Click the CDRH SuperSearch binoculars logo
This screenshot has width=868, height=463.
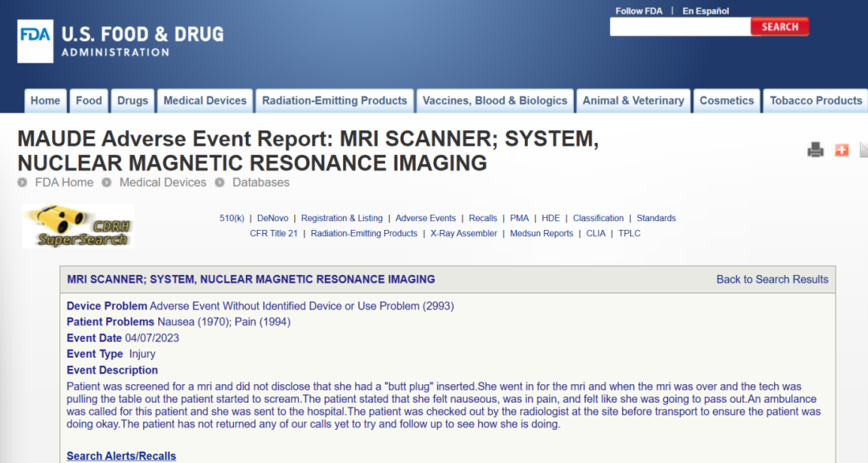click(77, 226)
